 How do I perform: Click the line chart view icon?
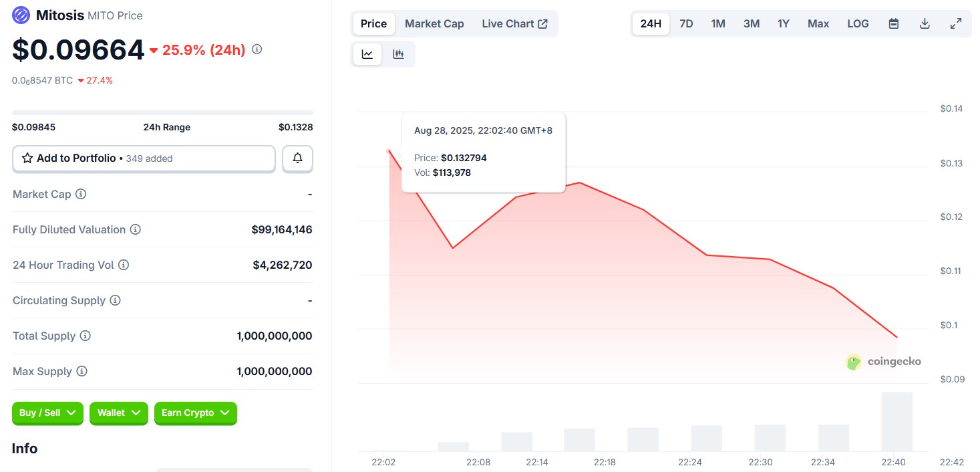pyautogui.click(x=367, y=54)
